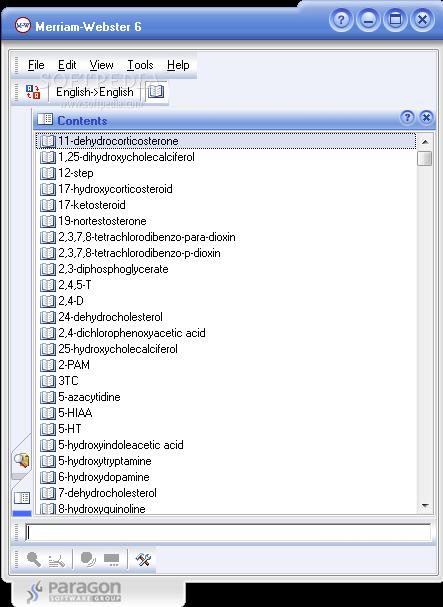Open the Help menu
This screenshot has width=443, height=607.
tap(178, 65)
